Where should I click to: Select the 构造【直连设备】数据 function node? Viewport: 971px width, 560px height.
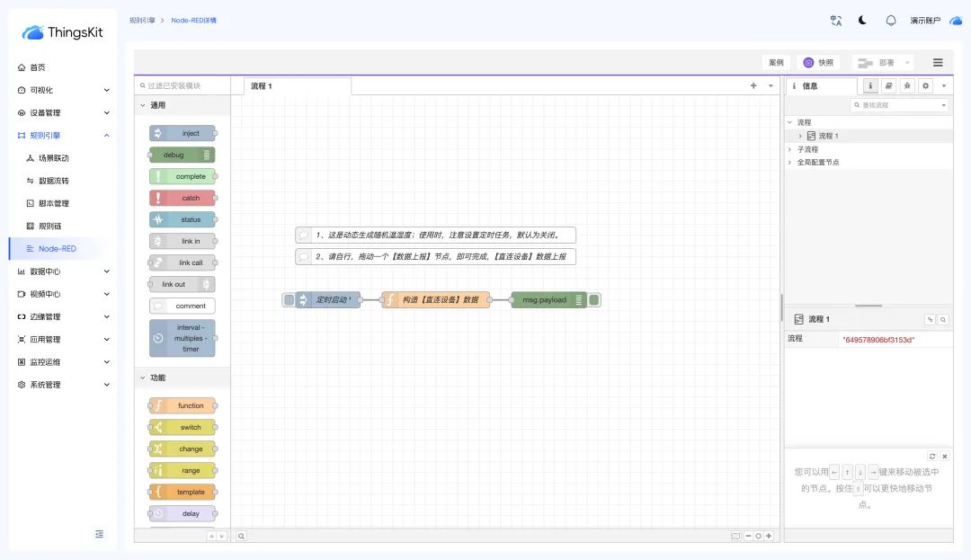coord(436,300)
